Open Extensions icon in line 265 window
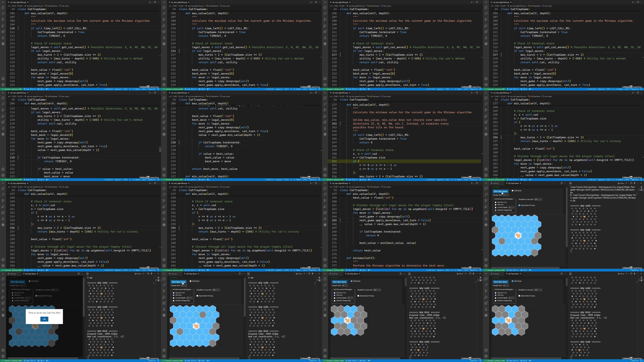This screenshot has height=362, width=644. (x=325, y=213)
